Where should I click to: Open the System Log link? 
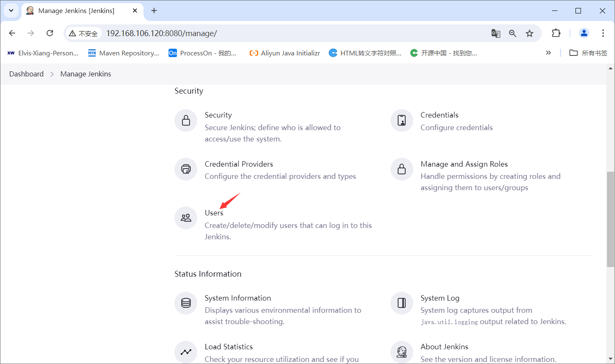440,298
